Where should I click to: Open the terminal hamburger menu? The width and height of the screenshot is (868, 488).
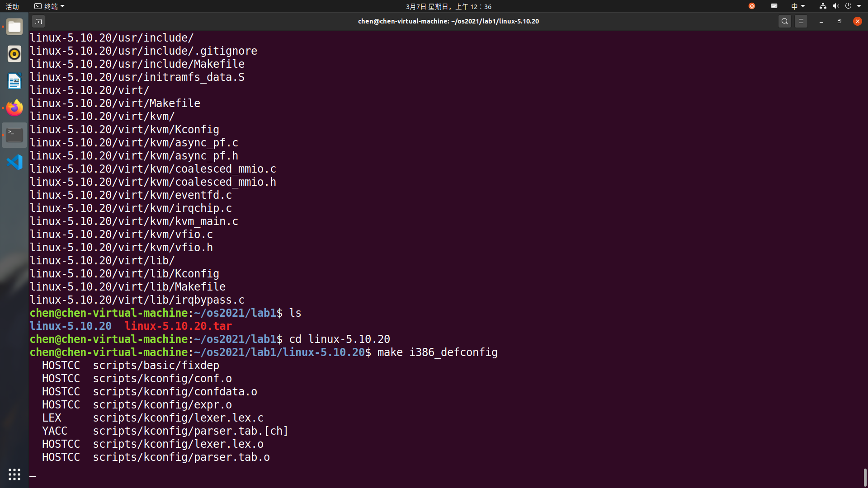click(801, 21)
